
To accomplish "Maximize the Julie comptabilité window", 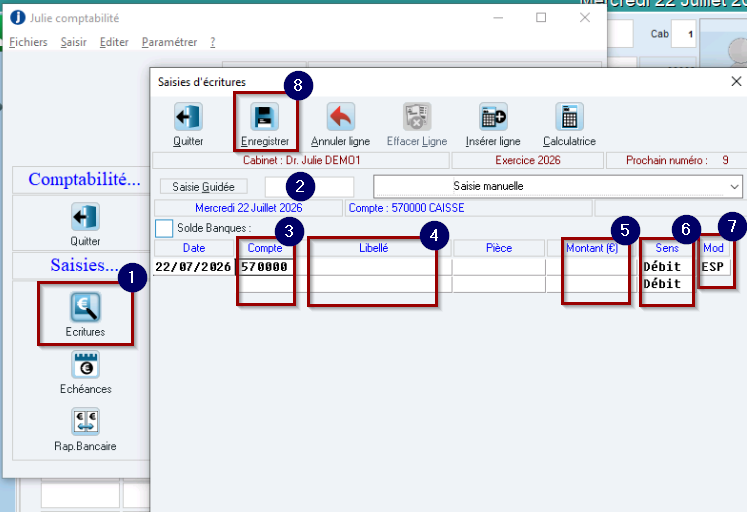I will click(541, 18).
